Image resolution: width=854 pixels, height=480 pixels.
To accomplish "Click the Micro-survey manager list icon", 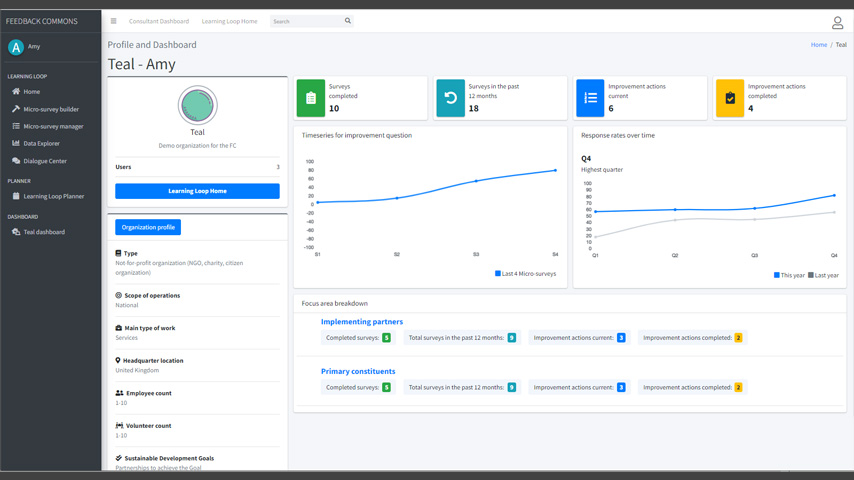I will (x=16, y=126).
